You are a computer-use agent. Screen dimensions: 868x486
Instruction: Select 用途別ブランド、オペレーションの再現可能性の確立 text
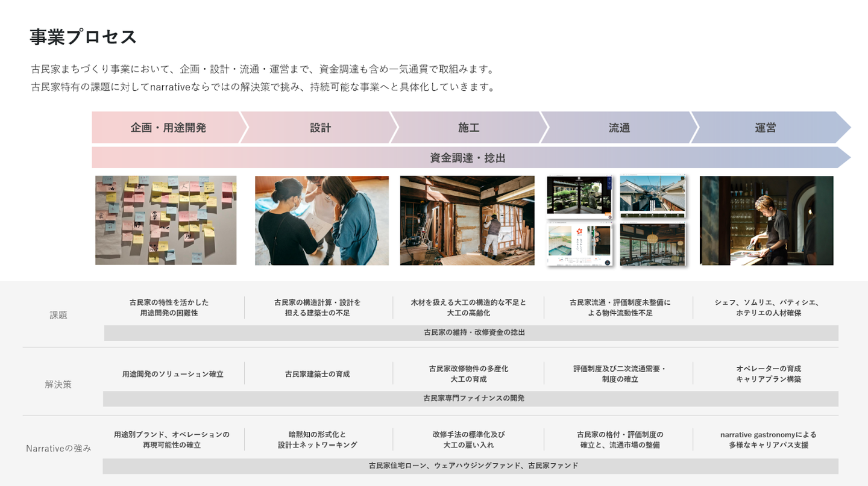point(172,440)
